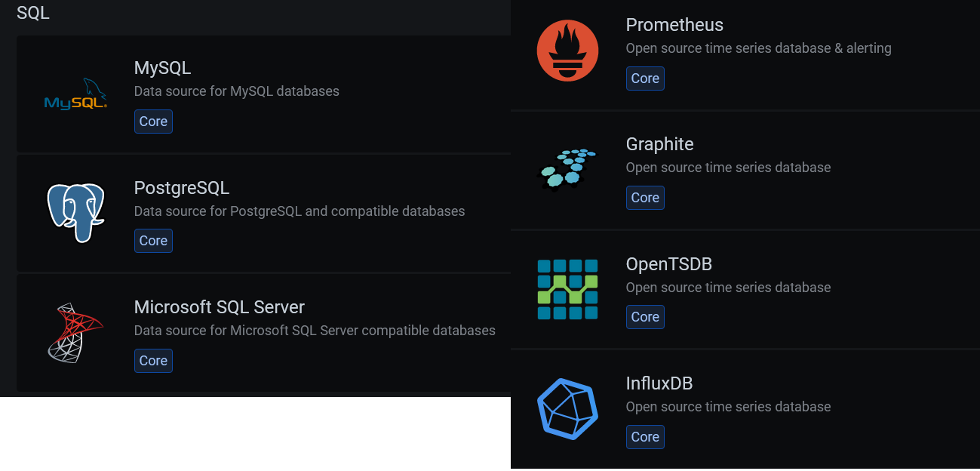
Task: Click the Core badge under PostgreSQL
Action: coord(153,241)
